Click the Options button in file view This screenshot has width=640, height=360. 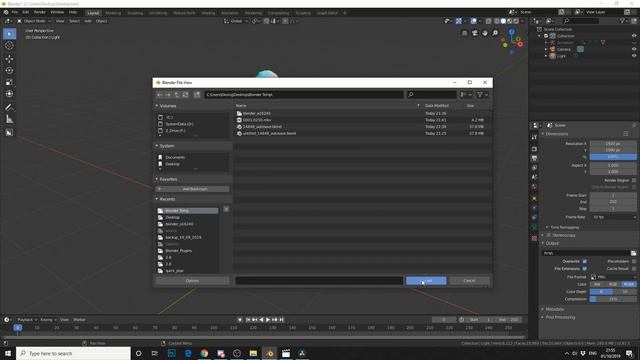192,281
